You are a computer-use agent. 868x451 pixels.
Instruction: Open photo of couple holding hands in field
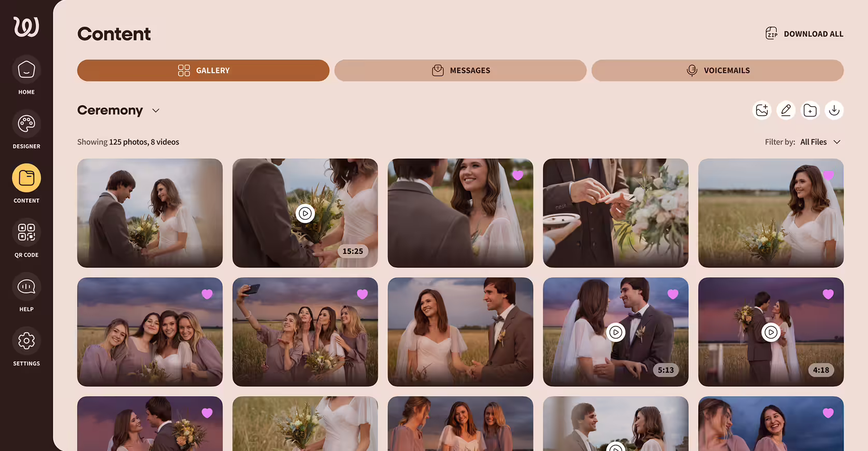click(x=460, y=332)
